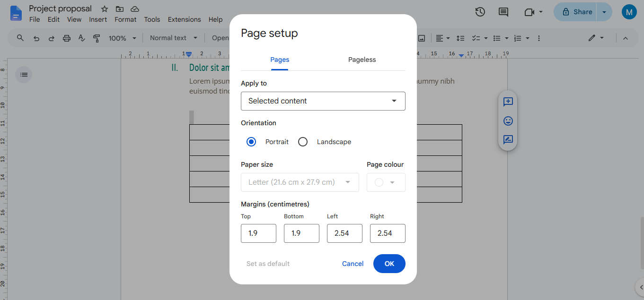644x300 pixels.
Task: Open the Page colour picker
Action: coord(386,182)
